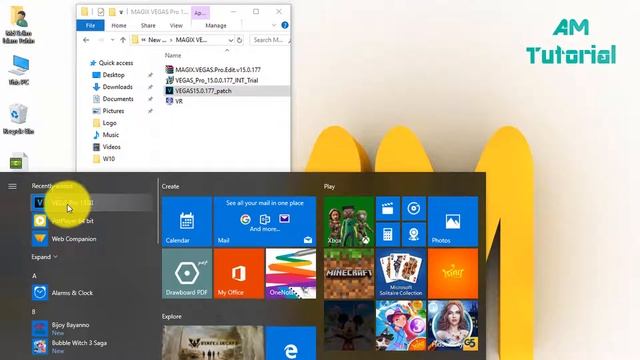Open Explorer help question mark
Image resolution: width=640 pixels, height=360 pixels.
click(x=285, y=25)
